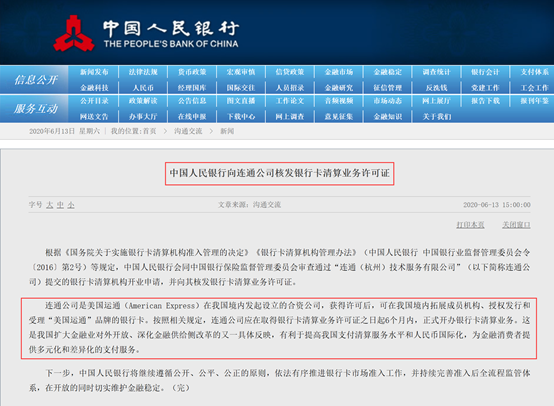Click the 关闭窗口 close window link
554x406 pixels.
point(516,225)
